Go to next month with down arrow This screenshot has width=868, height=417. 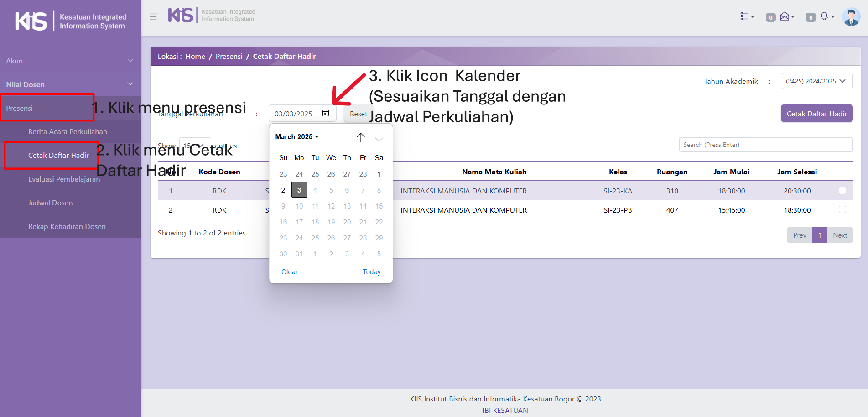379,137
